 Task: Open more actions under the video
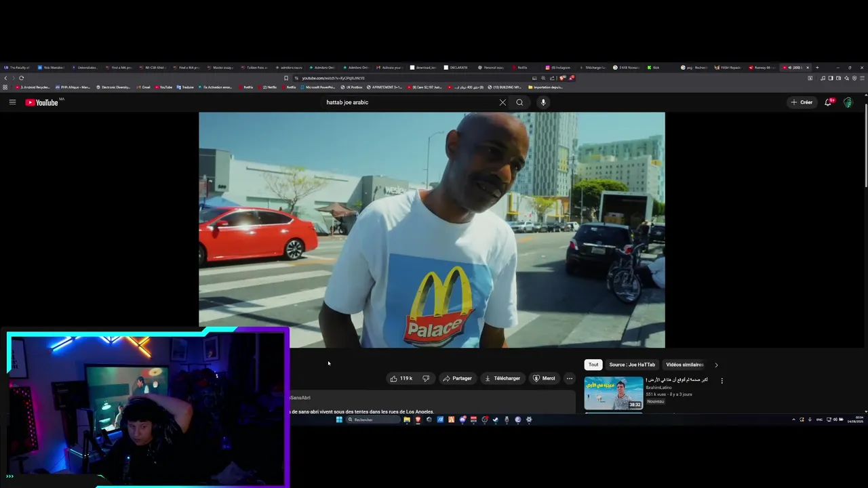point(570,378)
